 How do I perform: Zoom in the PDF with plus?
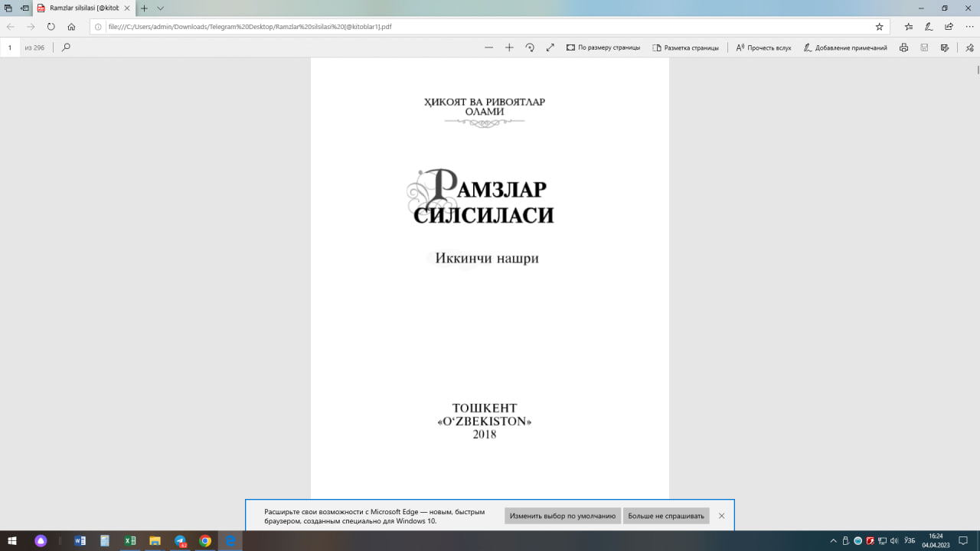click(x=509, y=47)
